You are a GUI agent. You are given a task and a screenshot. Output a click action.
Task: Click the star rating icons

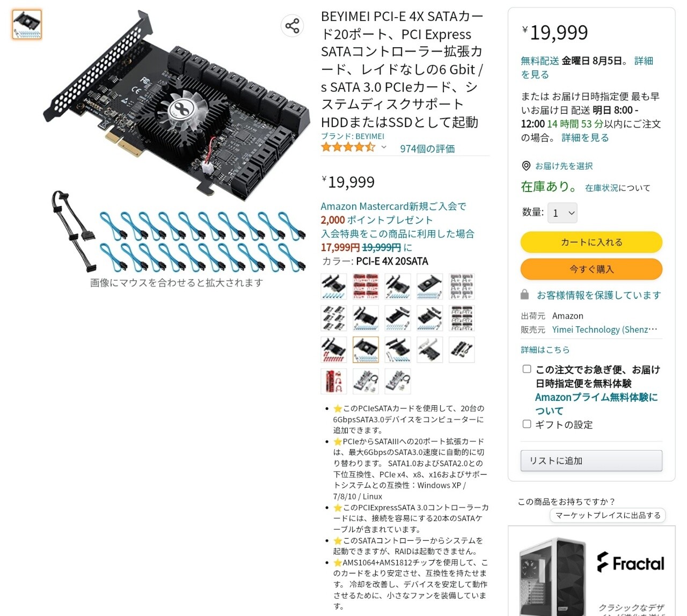tap(348, 148)
